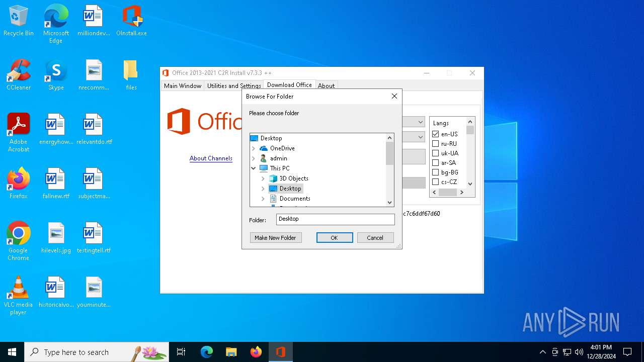
Task: Select the nrecomm image file icon
Action: (94, 75)
